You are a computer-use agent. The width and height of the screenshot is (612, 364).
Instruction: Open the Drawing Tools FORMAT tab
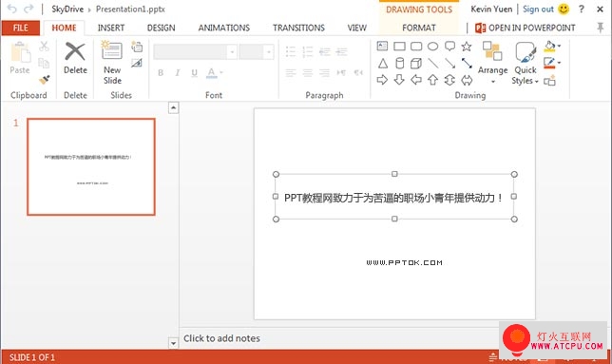pyautogui.click(x=419, y=28)
